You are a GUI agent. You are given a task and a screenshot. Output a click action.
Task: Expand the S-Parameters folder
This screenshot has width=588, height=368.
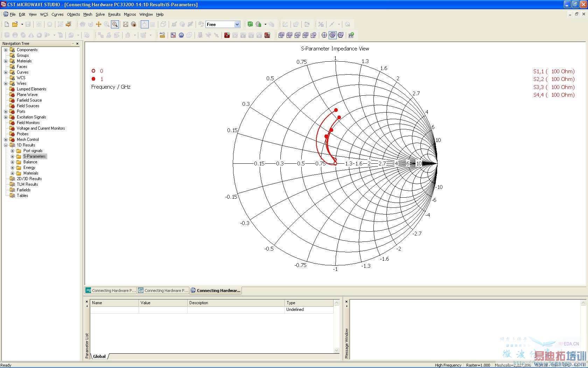pos(12,156)
